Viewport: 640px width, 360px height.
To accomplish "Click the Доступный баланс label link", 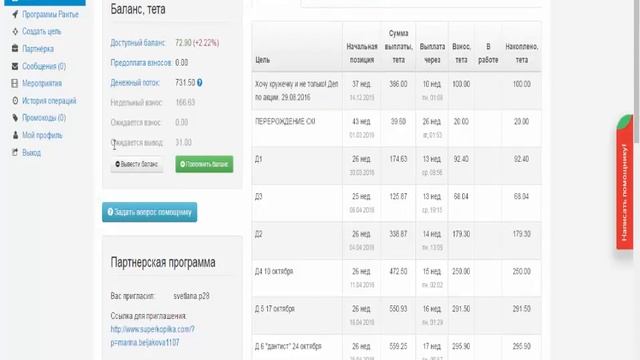I will point(138,43).
